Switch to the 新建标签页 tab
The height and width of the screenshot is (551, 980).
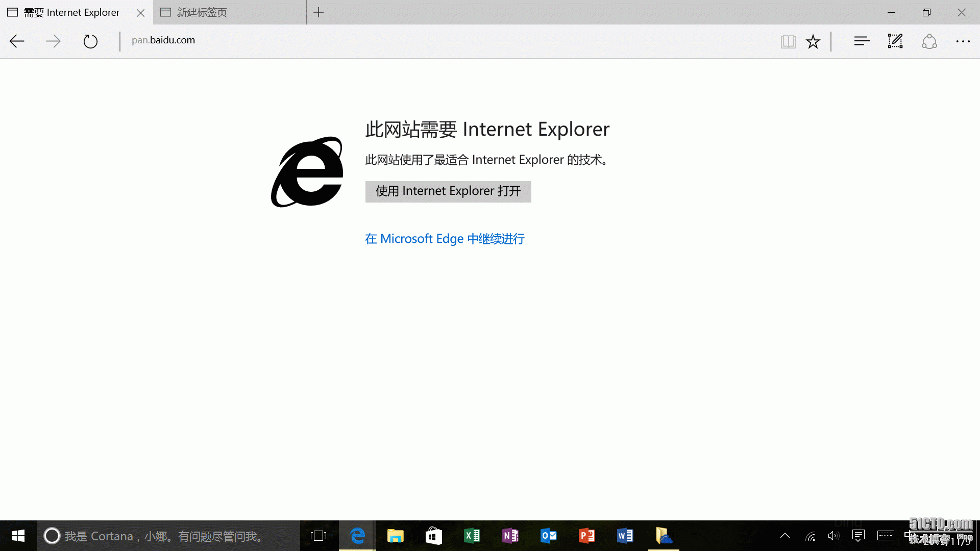202,12
